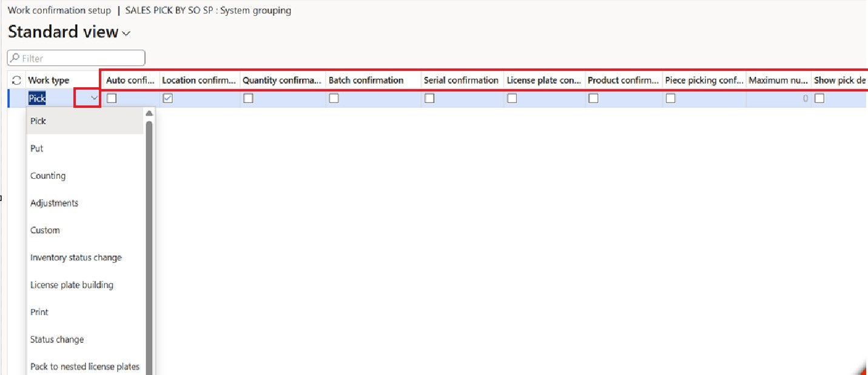
Task: Sort by the Work type column header
Action: coord(49,80)
